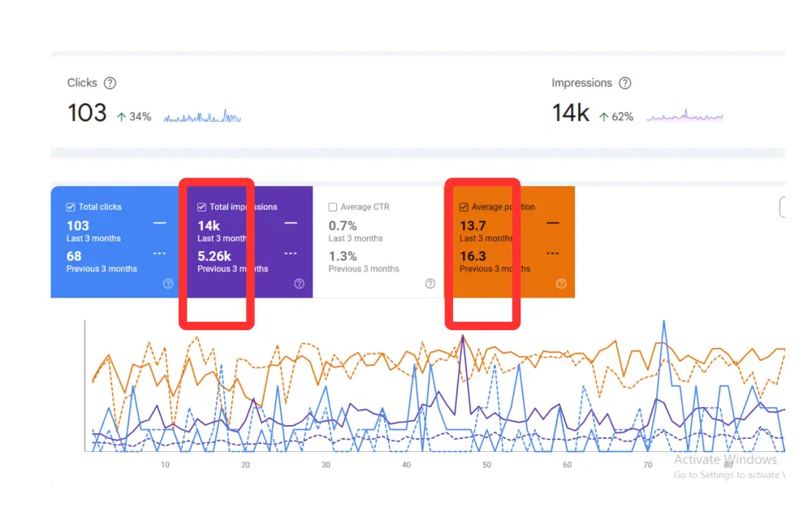Click the help icon on Average CTR card
This screenshot has height=508, width=812.
pos(430,284)
